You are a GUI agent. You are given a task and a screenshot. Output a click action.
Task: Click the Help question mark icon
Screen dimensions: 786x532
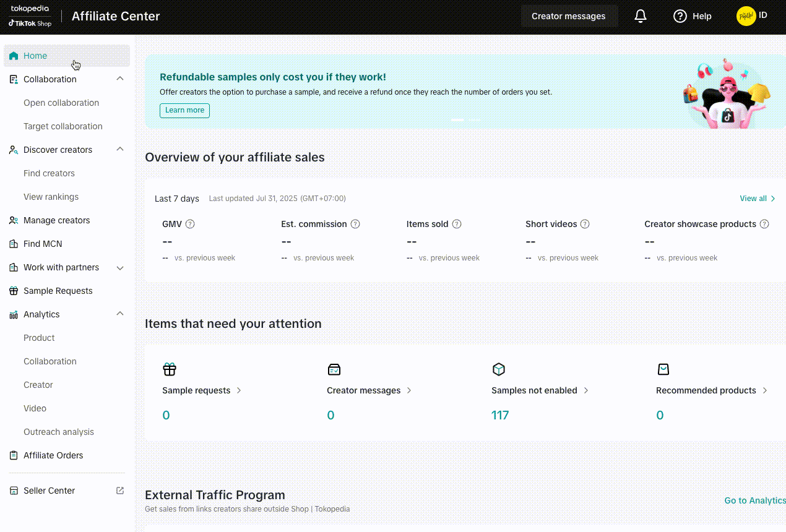680,16
